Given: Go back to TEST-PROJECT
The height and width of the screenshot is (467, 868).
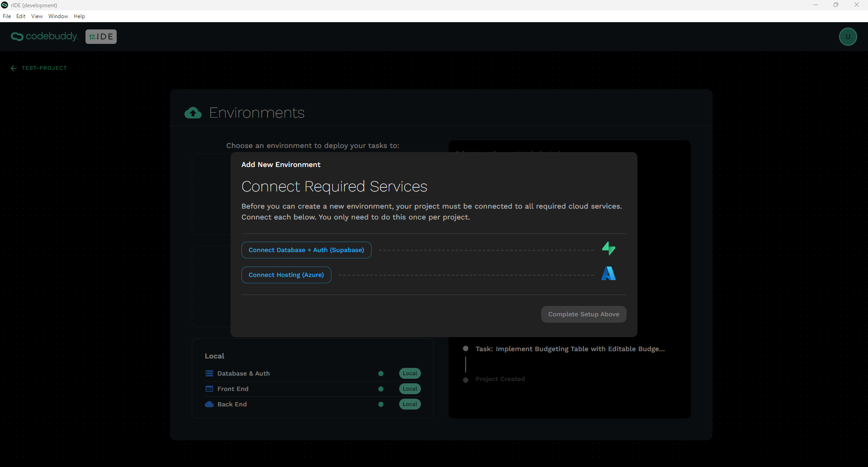Looking at the screenshot, I should coord(44,68).
